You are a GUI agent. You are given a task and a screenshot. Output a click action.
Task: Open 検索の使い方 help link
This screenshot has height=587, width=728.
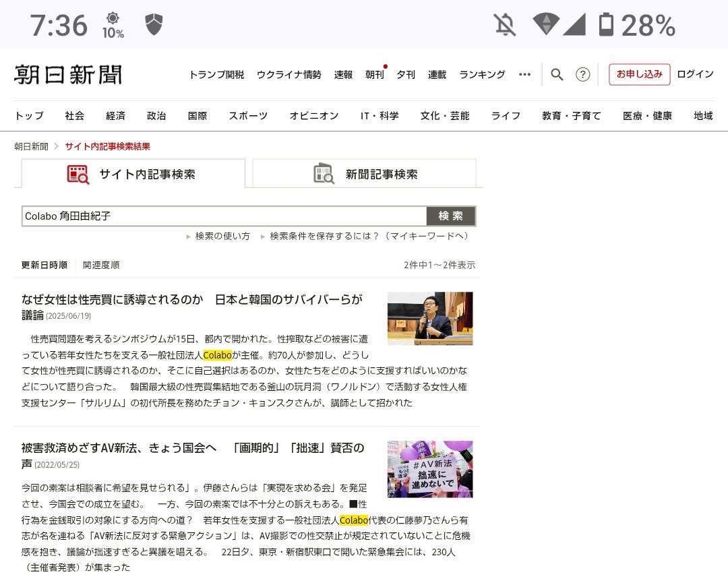coord(222,236)
